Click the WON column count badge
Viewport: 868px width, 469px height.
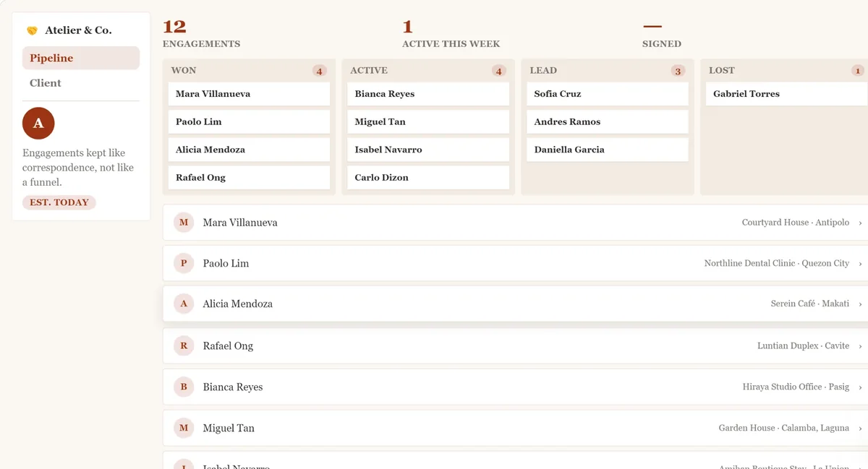(x=319, y=71)
